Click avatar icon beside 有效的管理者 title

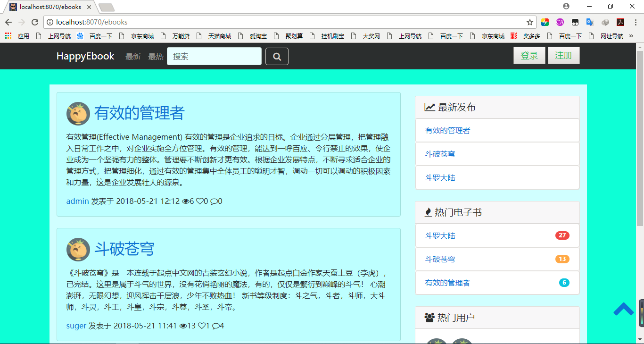[x=78, y=114]
